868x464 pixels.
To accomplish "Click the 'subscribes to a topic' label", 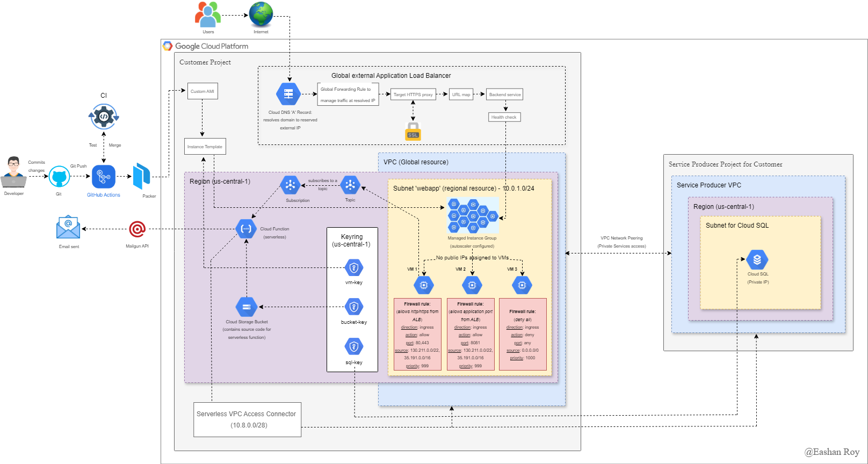I will (x=323, y=185).
